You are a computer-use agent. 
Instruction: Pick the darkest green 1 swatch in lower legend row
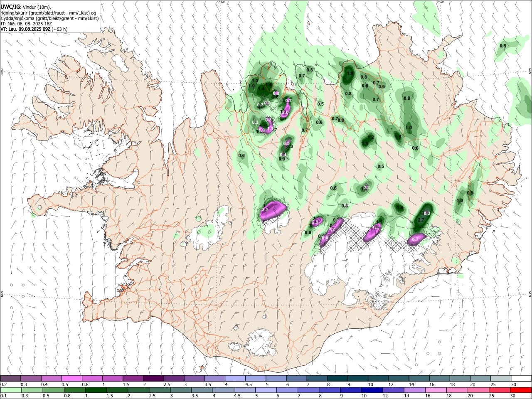96,390
